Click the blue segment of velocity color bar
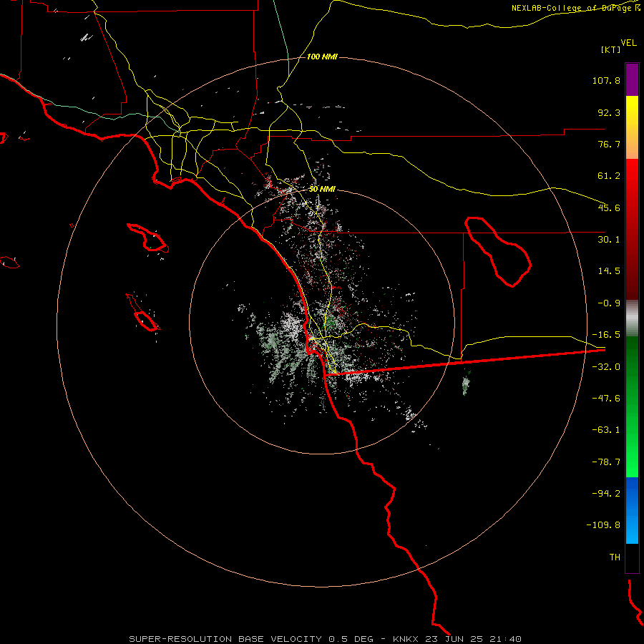Image resolution: width=644 pixels, height=644 pixels. (x=632, y=510)
